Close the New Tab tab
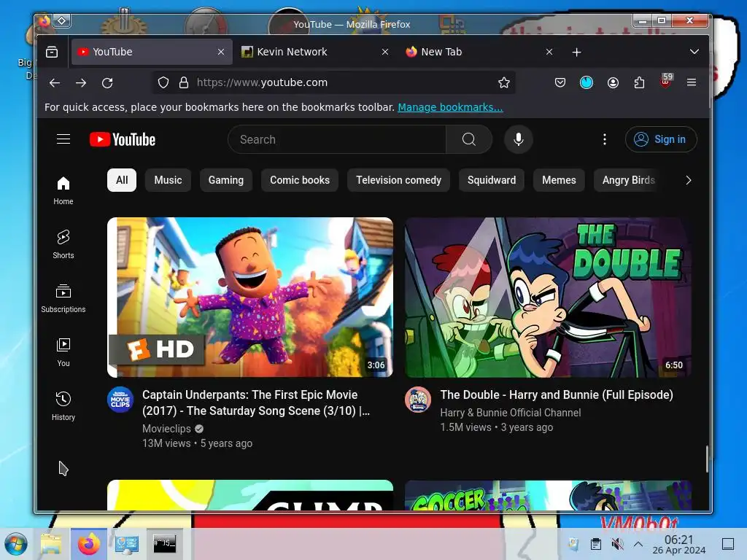The image size is (747, 560). (x=549, y=52)
